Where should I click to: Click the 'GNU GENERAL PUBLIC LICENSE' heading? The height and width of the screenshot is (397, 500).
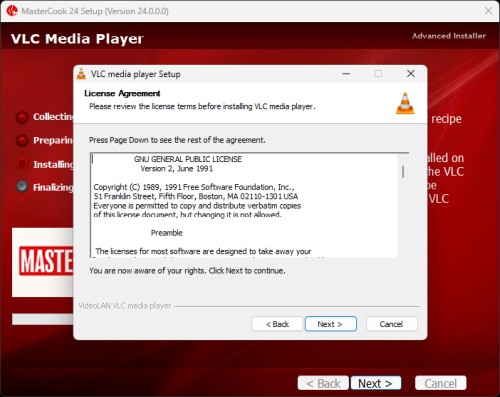tap(188, 159)
